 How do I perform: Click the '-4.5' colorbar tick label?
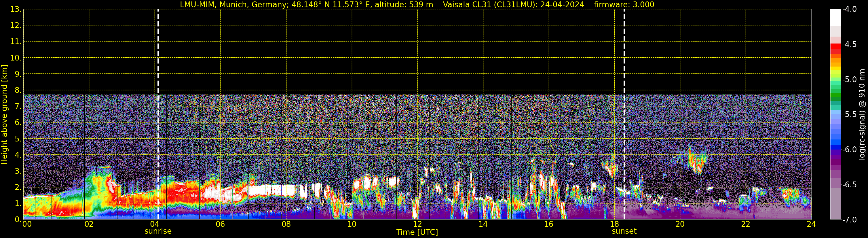850,44
